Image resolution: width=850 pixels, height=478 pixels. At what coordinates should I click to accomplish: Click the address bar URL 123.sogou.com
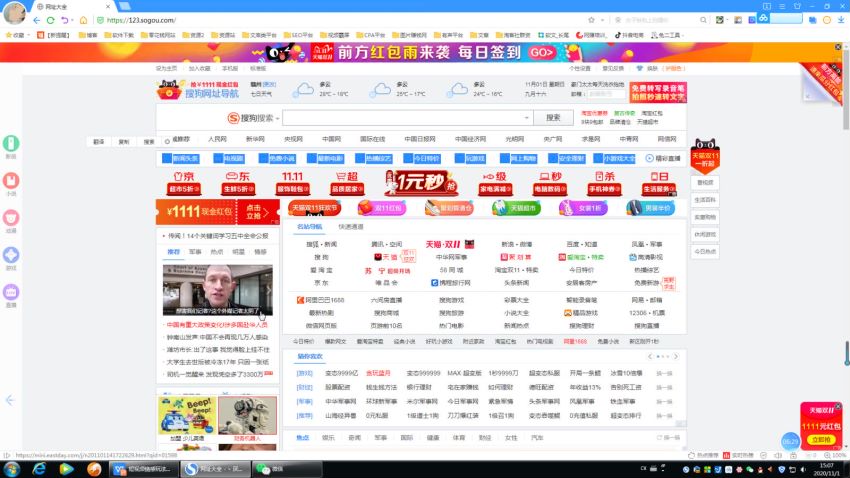point(141,20)
